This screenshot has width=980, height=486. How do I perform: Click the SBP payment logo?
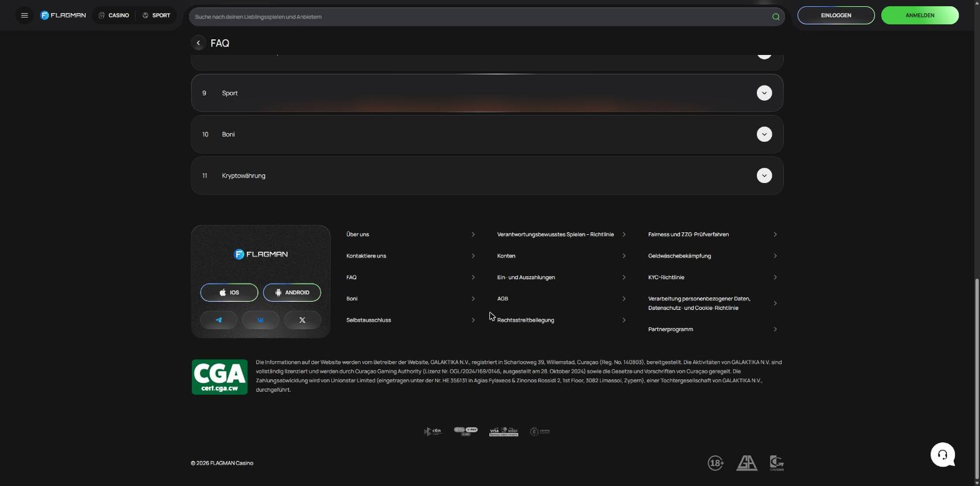(432, 431)
